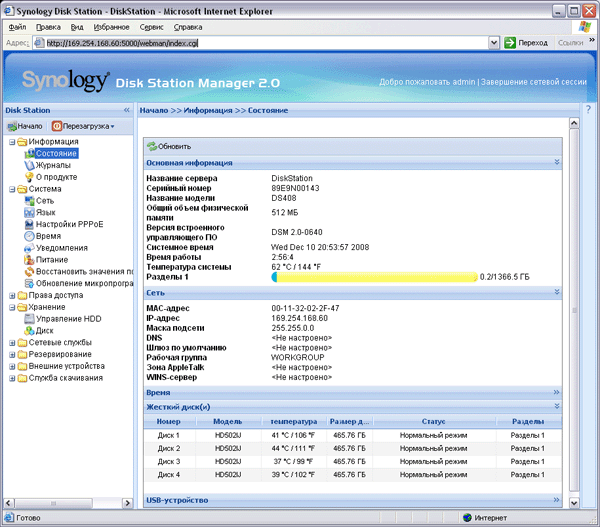Expand the Время section chevron
Image resolution: width=600 pixels, height=527 pixels.
click(x=556, y=392)
